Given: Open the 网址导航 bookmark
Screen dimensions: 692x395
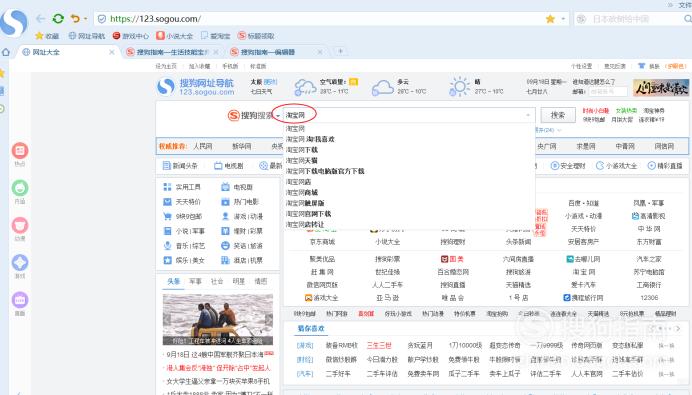Looking at the screenshot, I should [87, 36].
